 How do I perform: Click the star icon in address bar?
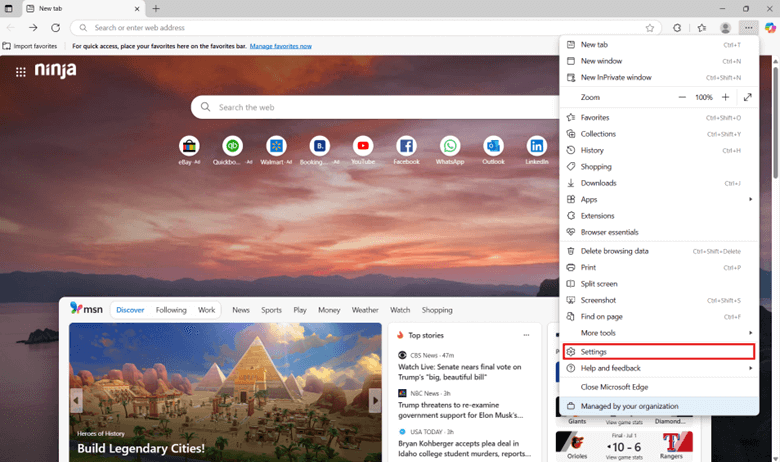(650, 28)
